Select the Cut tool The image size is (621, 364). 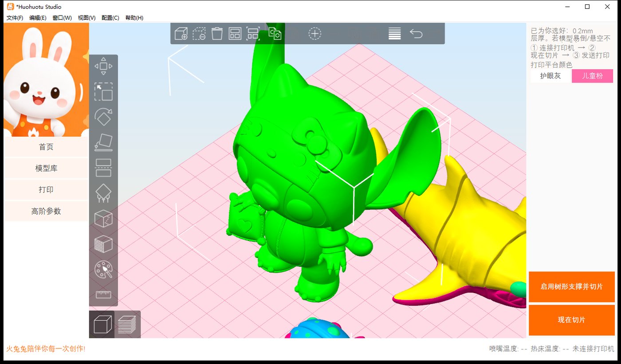103,168
